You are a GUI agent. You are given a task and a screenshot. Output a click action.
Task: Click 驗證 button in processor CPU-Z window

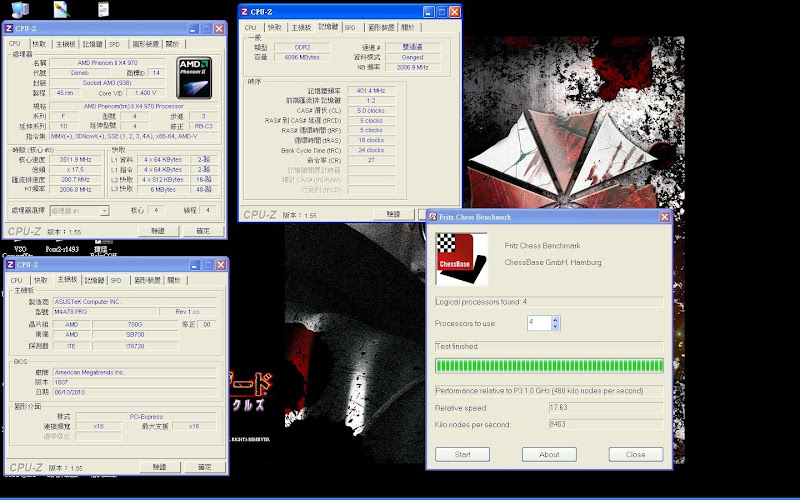coord(158,231)
